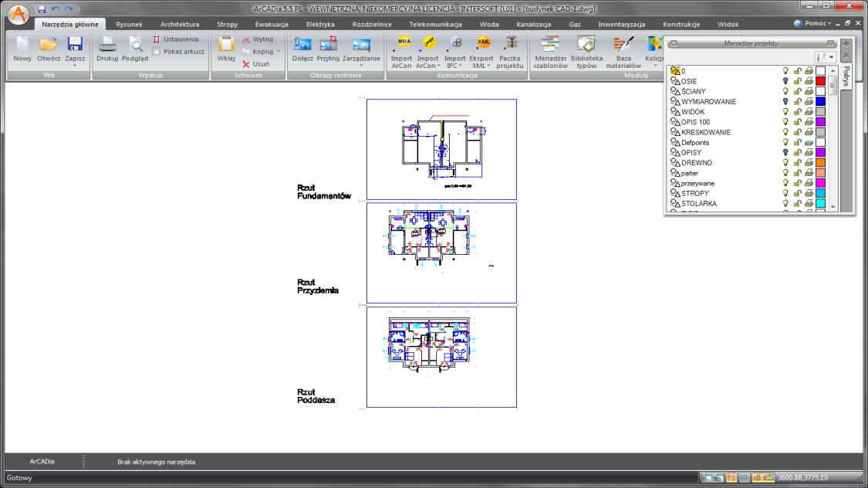
Task: Change the cyan color swatch of STOLARKA
Action: [820, 203]
